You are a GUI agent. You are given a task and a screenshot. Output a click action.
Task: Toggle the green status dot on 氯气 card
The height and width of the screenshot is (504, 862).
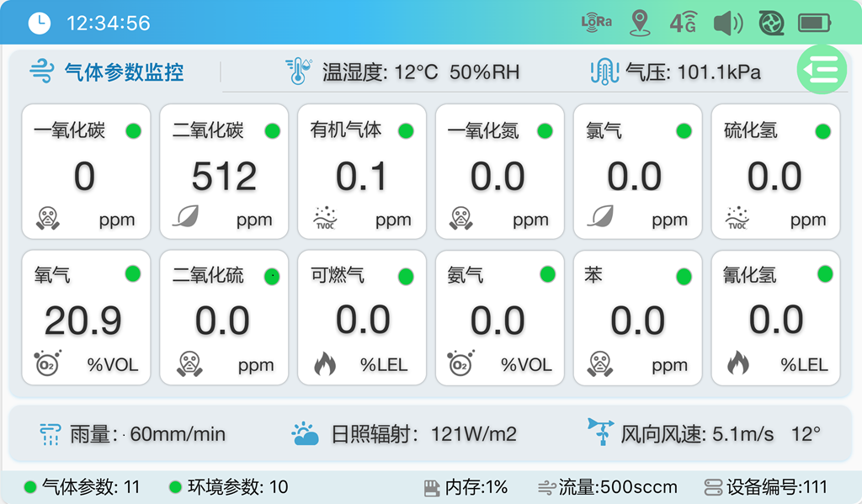682,131
